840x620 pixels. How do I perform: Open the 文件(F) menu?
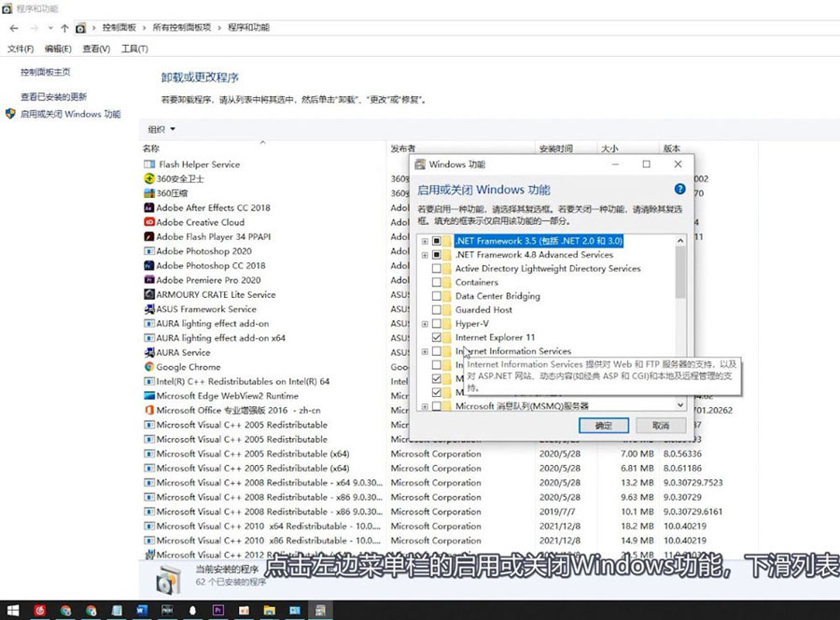click(21, 49)
